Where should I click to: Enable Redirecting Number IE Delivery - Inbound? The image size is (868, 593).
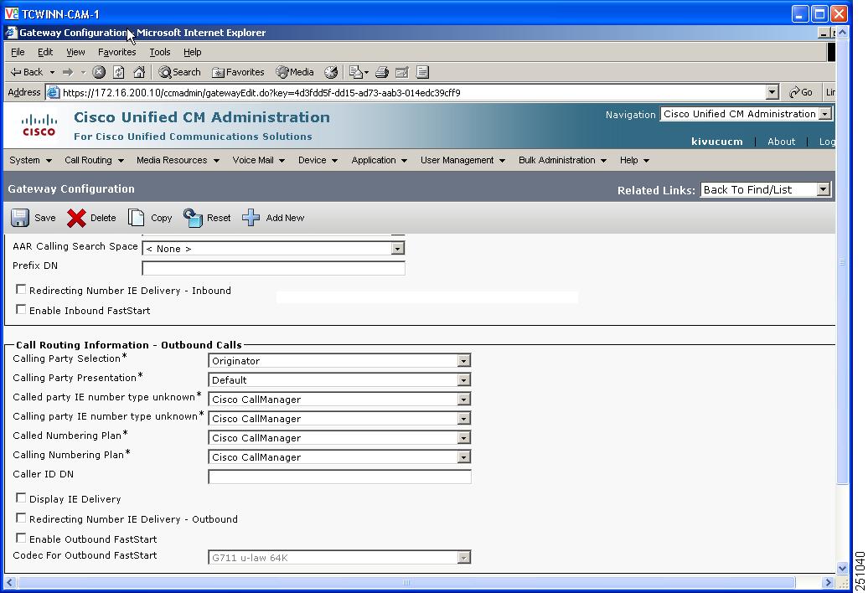[x=21, y=289]
